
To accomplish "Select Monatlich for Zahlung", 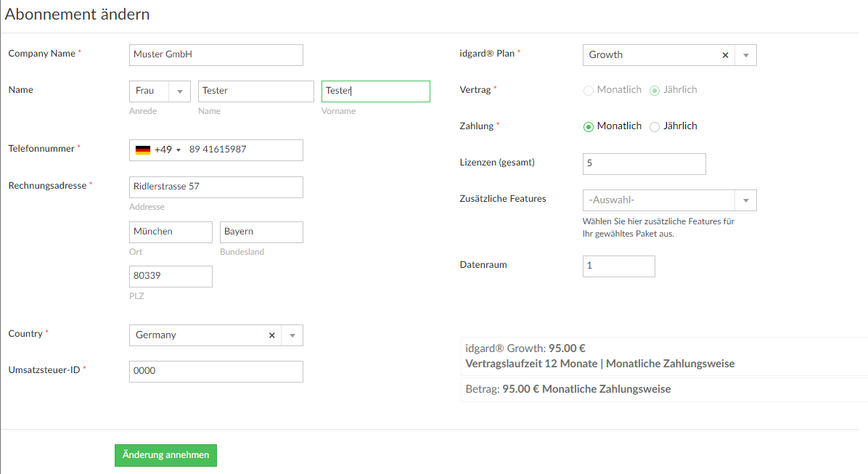I will (589, 127).
